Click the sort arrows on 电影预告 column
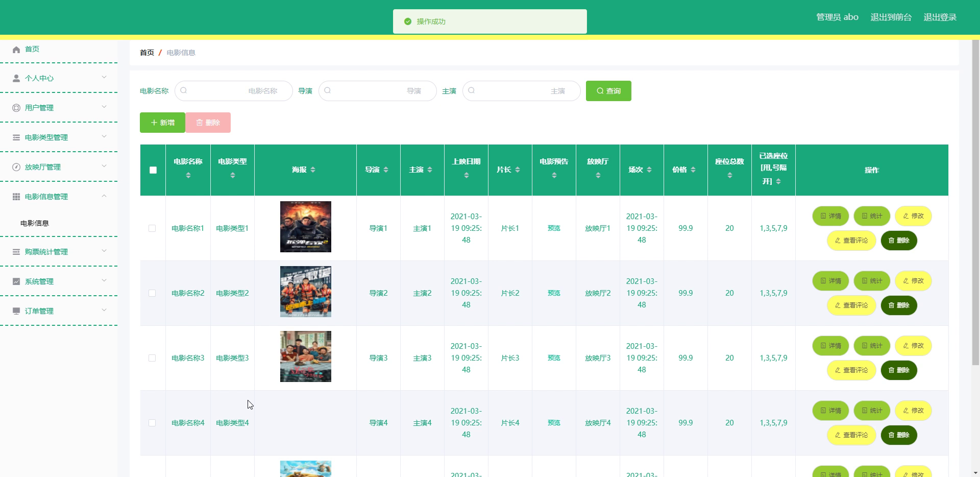980x477 pixels. [554, 176]
